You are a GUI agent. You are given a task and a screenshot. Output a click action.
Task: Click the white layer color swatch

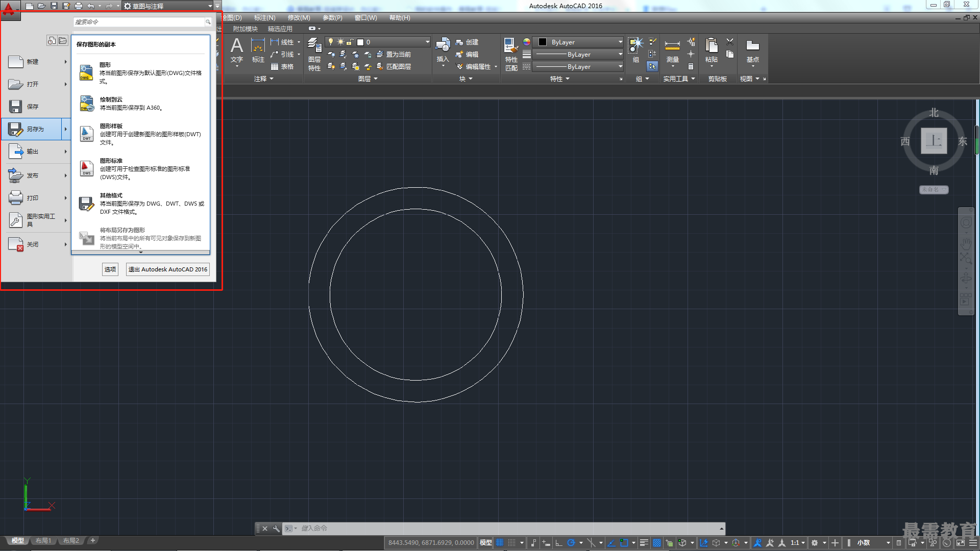(360, 42)
